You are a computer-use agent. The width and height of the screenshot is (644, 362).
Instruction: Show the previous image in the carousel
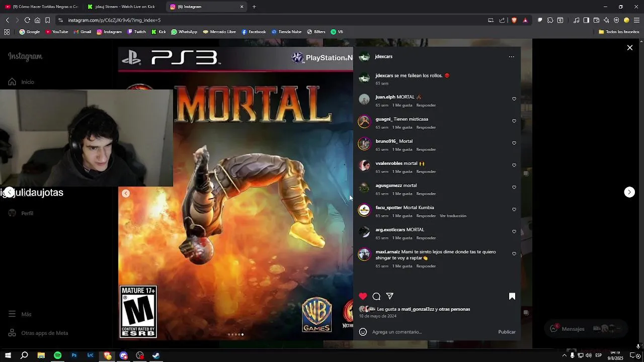[x=126, y=194]
